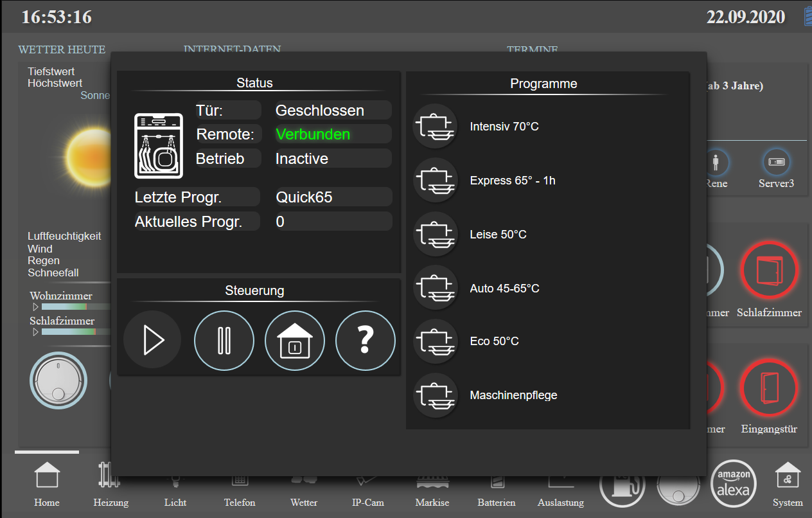Click the Höchstwert label
The height and width of the screenshot is (518, 812).
coord(55,83)
